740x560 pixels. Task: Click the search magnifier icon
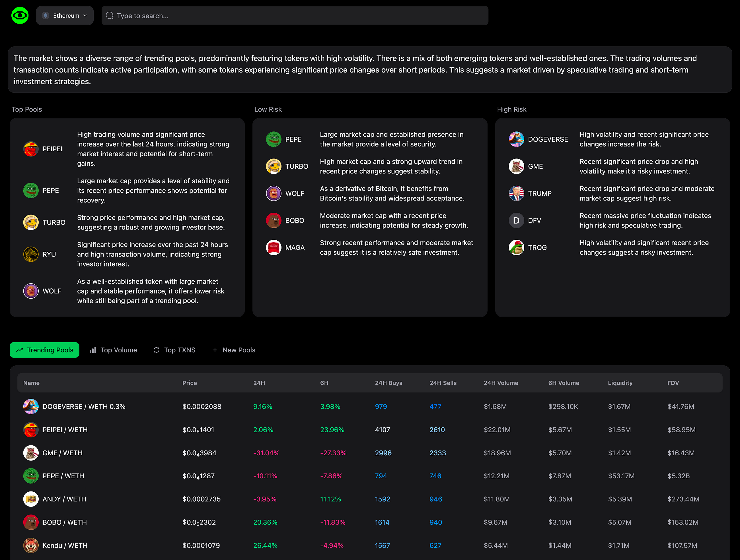point(109,15)
